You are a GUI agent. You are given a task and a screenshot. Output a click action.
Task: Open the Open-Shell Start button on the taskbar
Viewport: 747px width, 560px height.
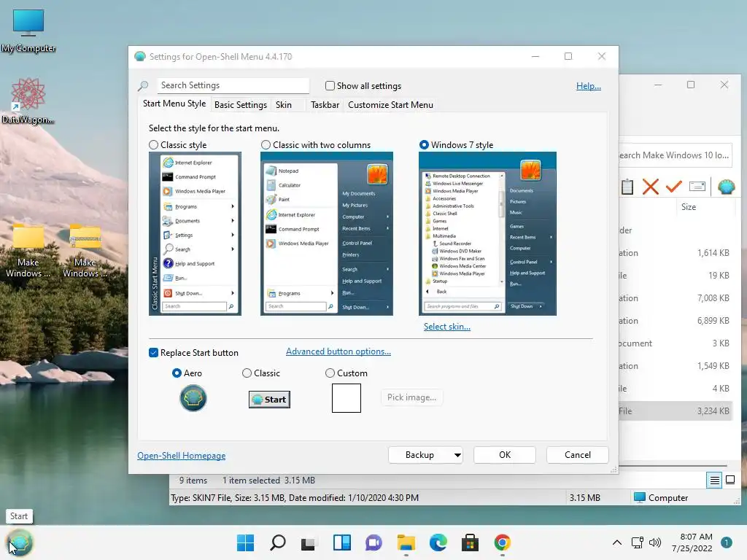point(20,542)
